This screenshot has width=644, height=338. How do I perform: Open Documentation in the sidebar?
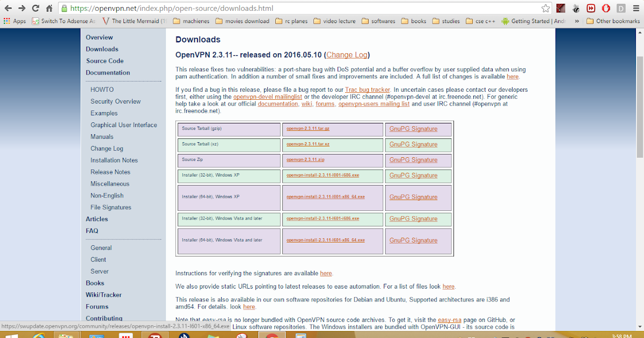pos(108,73)
